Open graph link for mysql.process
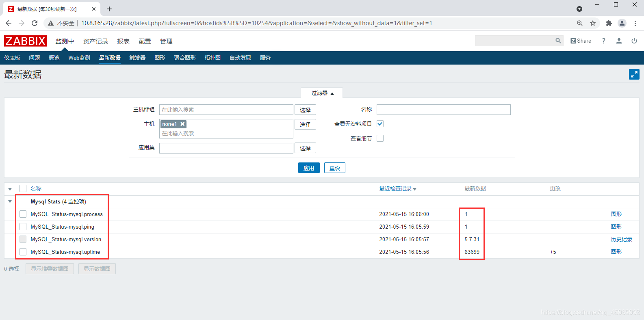This screenshot has width=644, height=320. point(616,214)
